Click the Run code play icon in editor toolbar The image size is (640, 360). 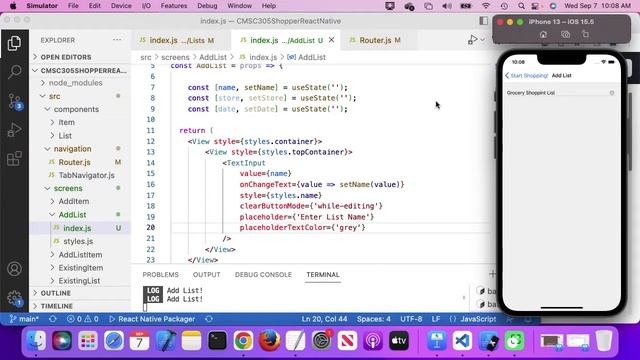pos(472,40)
